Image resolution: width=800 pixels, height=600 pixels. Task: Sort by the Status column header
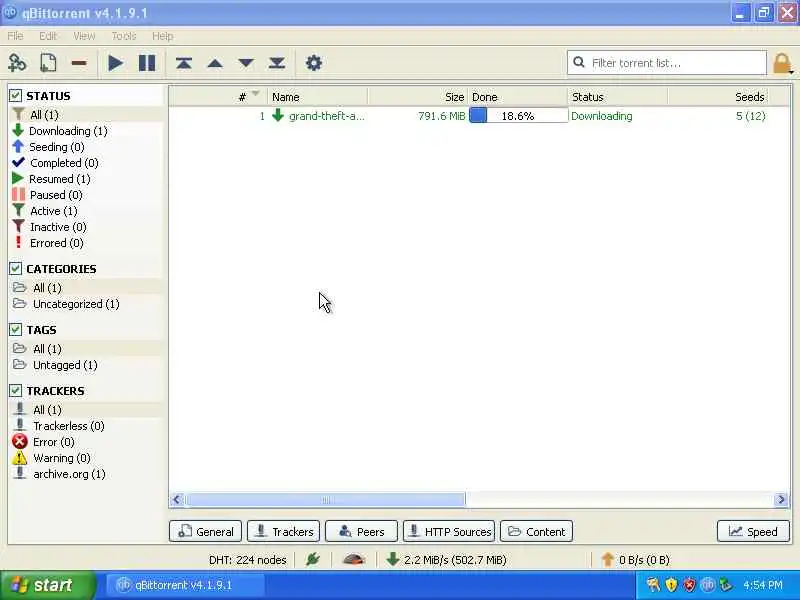tap(617, 96)
